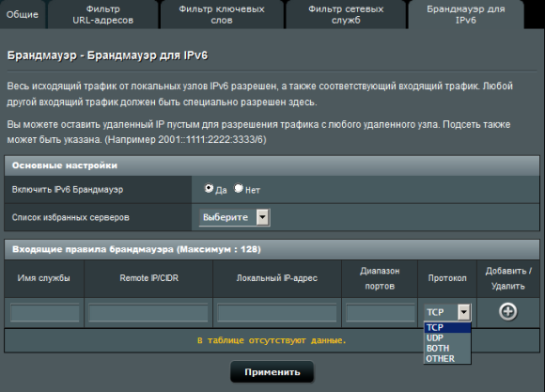
Task: Open the Фильтр URL-адресов tab
Action: (x=102, y=15)
